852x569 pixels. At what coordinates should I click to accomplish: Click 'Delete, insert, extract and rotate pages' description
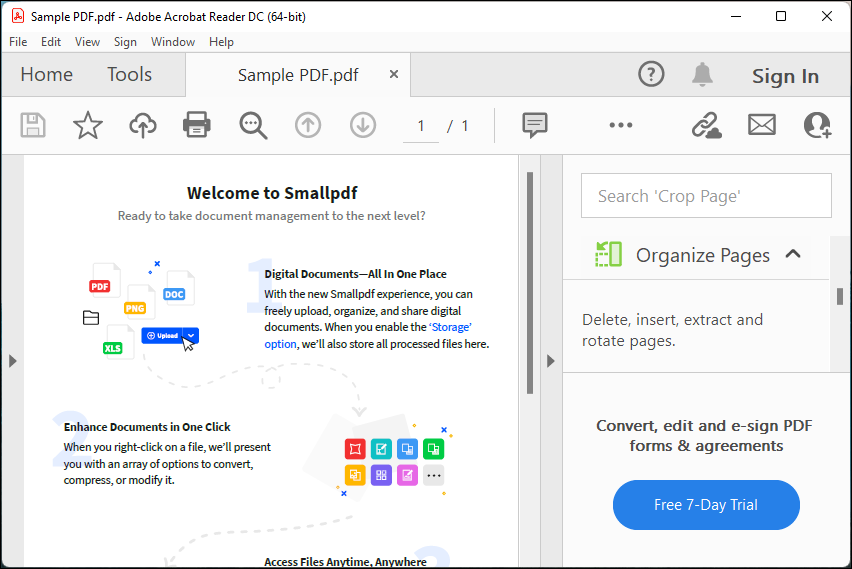[672, 330]
